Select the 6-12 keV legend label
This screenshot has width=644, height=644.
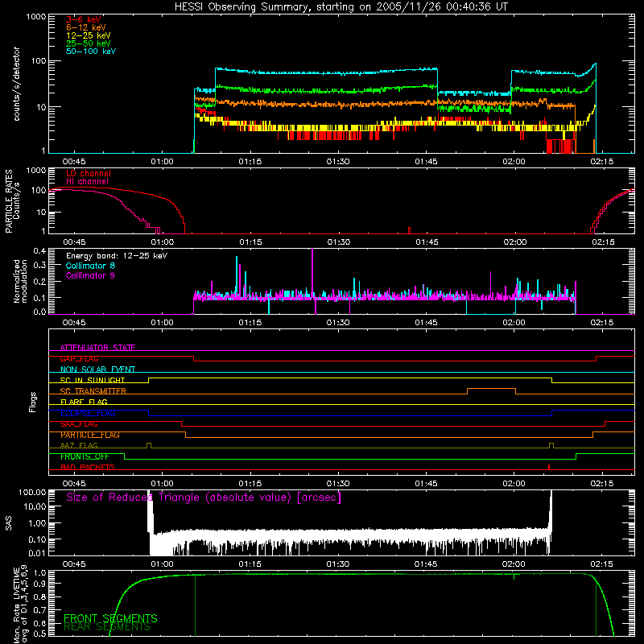86,27
